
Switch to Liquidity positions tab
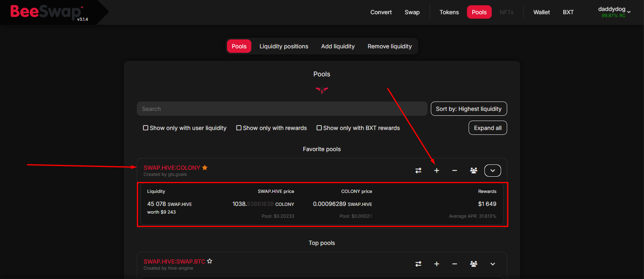coord(284,46)
